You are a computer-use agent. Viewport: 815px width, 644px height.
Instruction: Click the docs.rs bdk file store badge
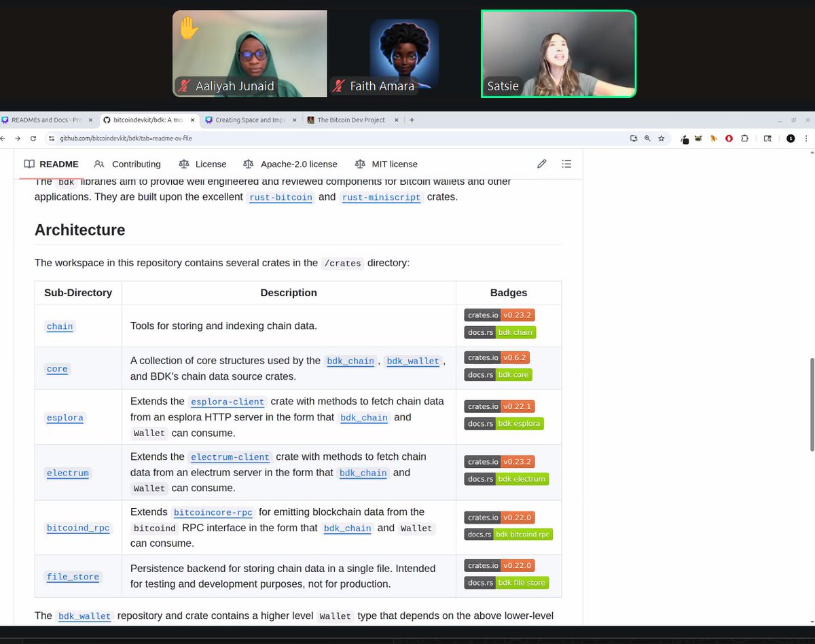coord(507,582)
